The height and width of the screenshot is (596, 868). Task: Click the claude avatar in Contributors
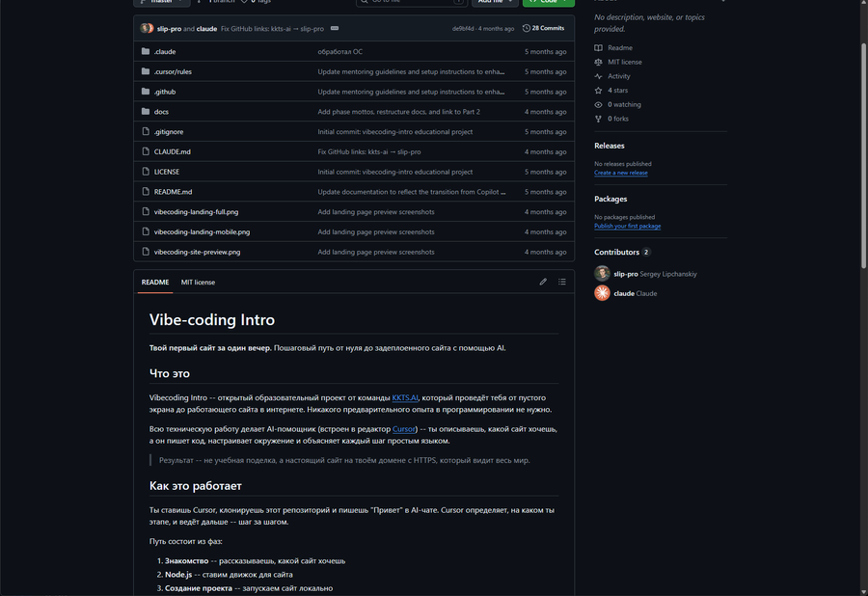602,293
